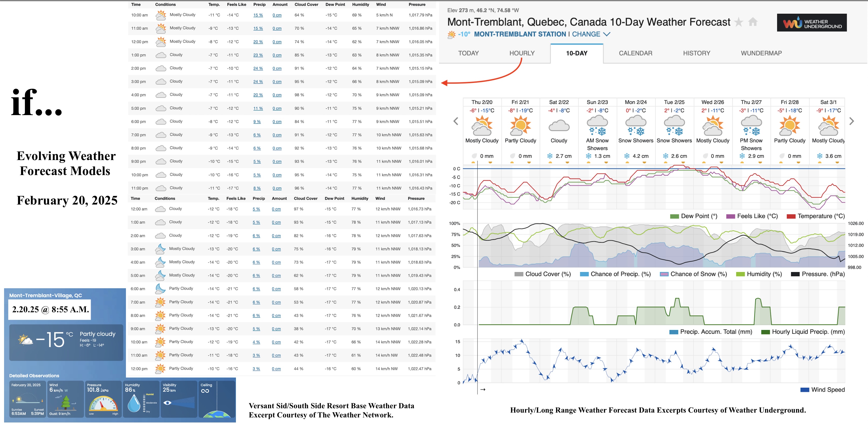Image resolution: width=868 pixels, height=438 pixels.
Task: Toggle the Pressure (hPa) legend entry
Action: point(818,274)
